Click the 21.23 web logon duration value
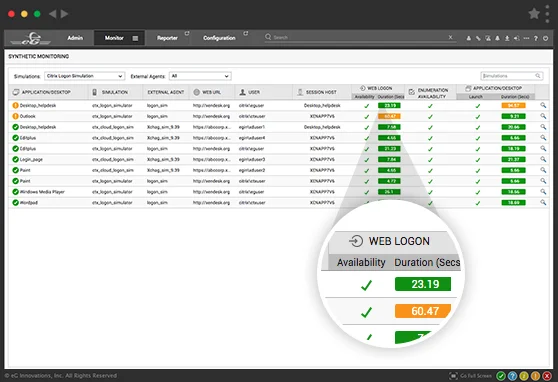 pos(389,148)
